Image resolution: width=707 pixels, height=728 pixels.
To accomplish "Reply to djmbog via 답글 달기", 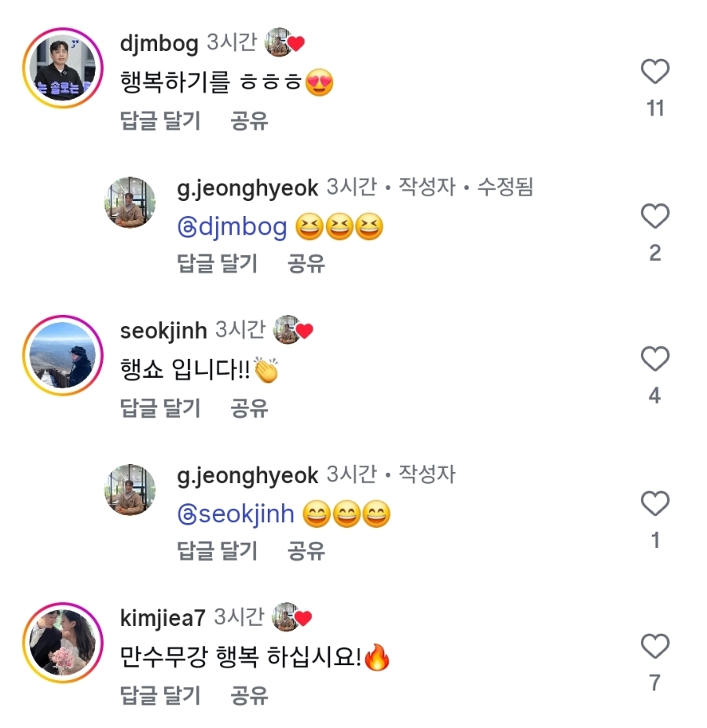I will pos(160,121).
